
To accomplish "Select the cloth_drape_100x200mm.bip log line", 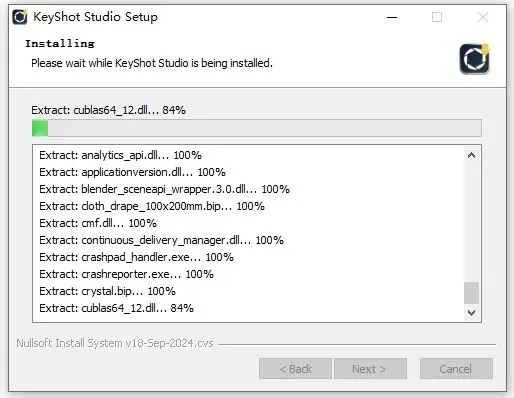I will pos(152,206).
